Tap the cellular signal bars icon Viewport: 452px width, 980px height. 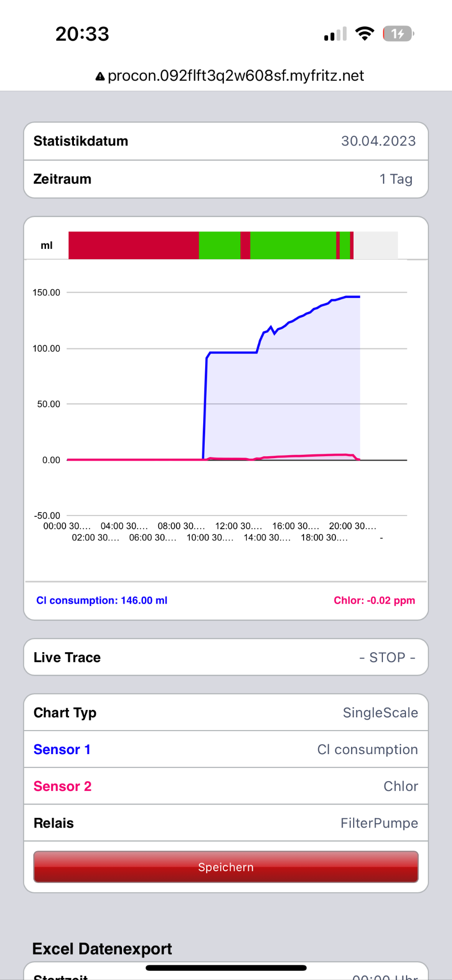335,34
